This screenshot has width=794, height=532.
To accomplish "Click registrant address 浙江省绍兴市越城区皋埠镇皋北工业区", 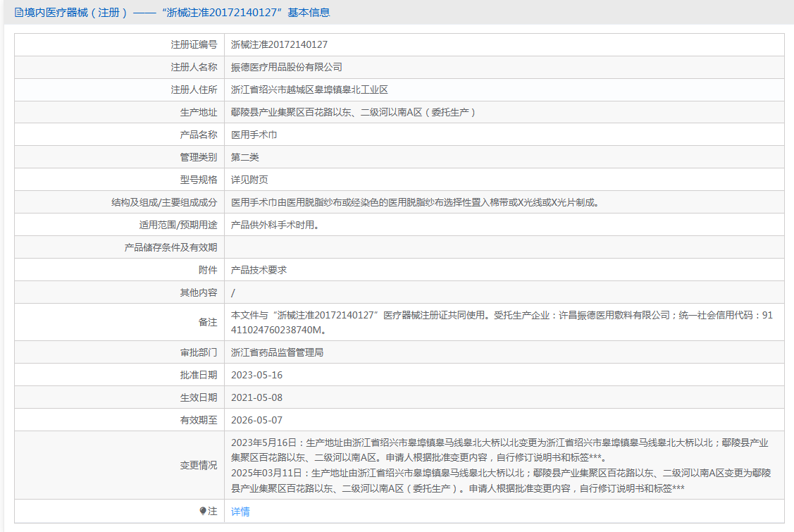I will [309, 89].
